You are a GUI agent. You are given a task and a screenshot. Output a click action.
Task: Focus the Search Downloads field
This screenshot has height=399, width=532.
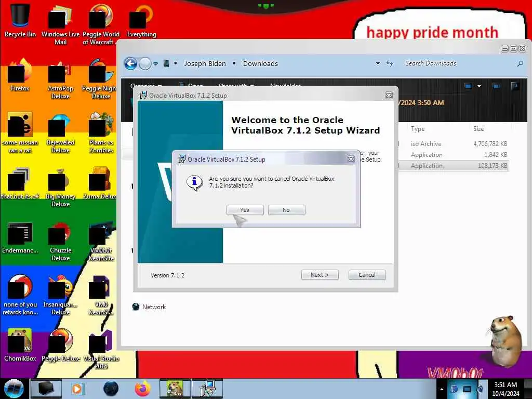click(458, 63)
